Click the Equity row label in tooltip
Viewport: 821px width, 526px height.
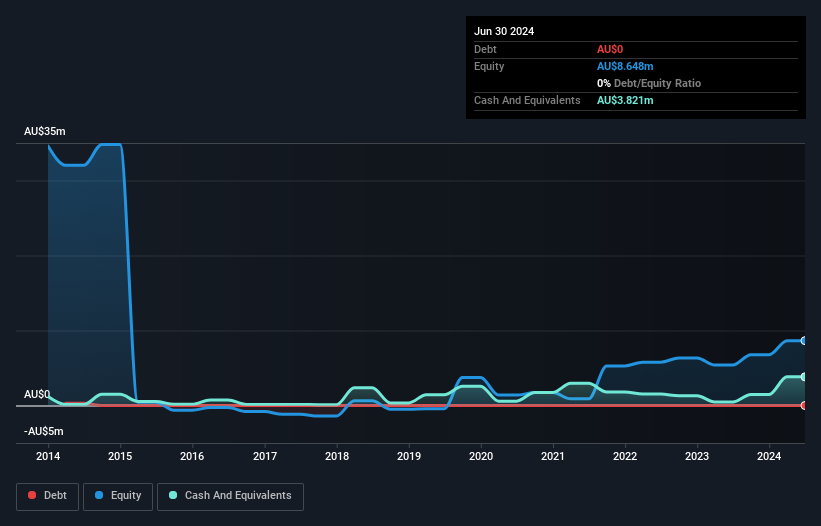pos(489,66)
